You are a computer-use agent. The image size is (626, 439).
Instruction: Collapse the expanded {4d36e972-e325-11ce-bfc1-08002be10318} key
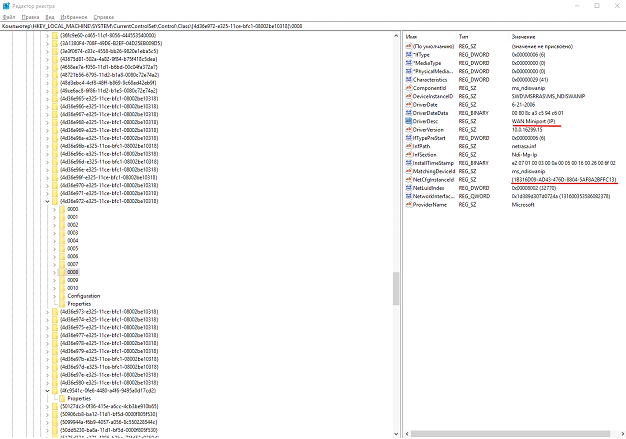pyautogui.click(x=50, y=202)
